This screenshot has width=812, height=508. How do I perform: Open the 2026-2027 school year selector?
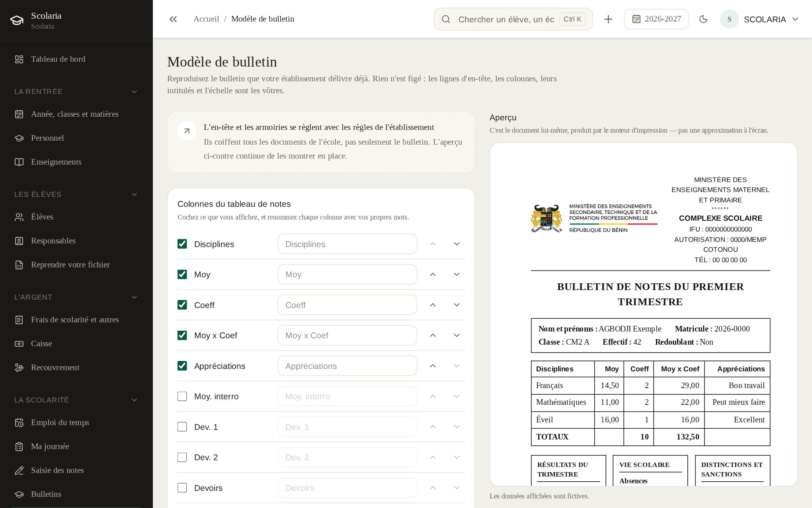656,19
